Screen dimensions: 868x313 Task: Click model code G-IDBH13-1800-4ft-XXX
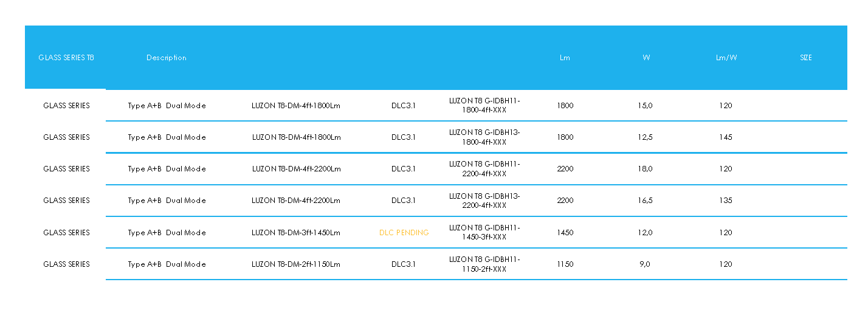[484, 137]
